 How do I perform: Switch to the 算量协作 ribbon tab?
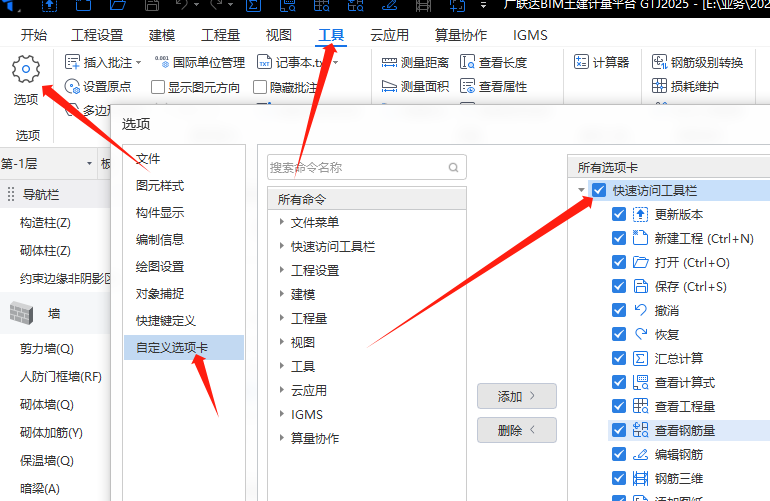(461, 35)
